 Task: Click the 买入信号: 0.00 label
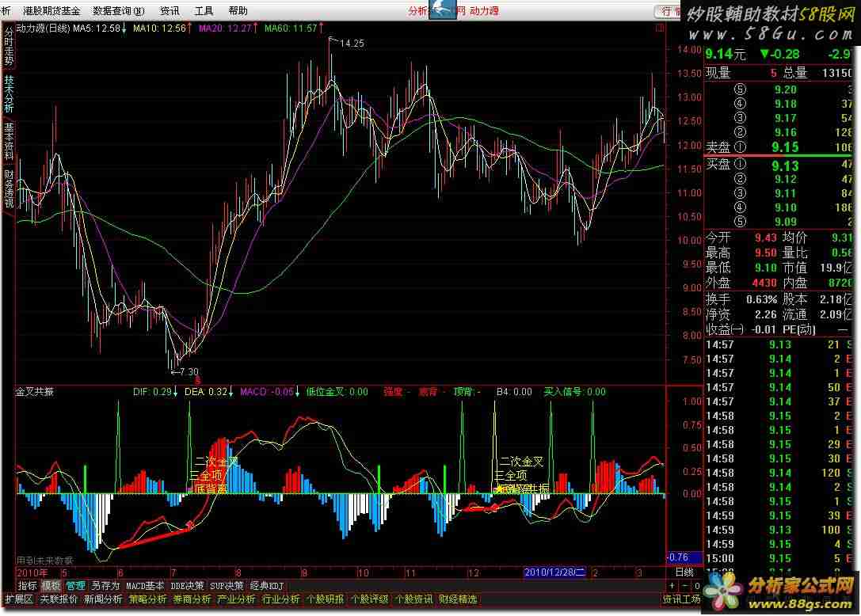[x=574, y=391]
